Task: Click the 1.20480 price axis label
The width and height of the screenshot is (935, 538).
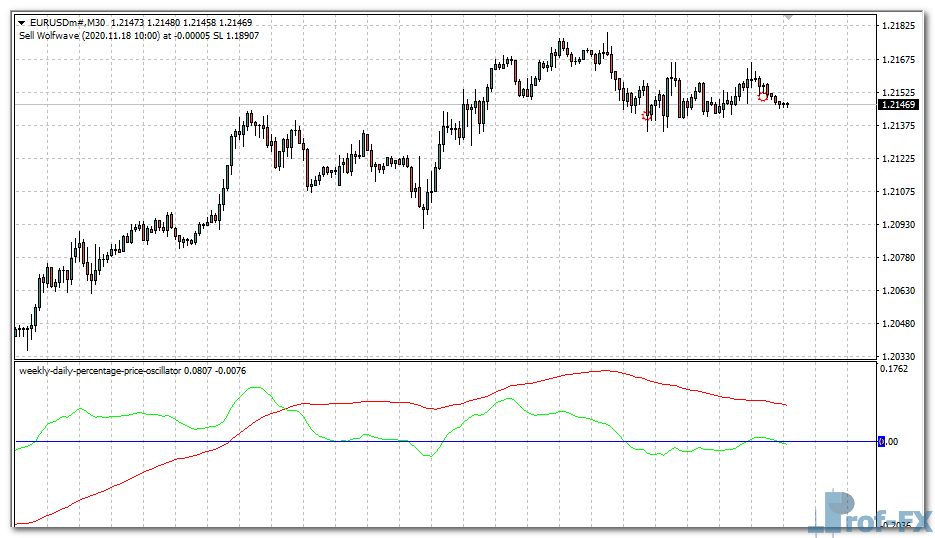Action: pos(900,324)
